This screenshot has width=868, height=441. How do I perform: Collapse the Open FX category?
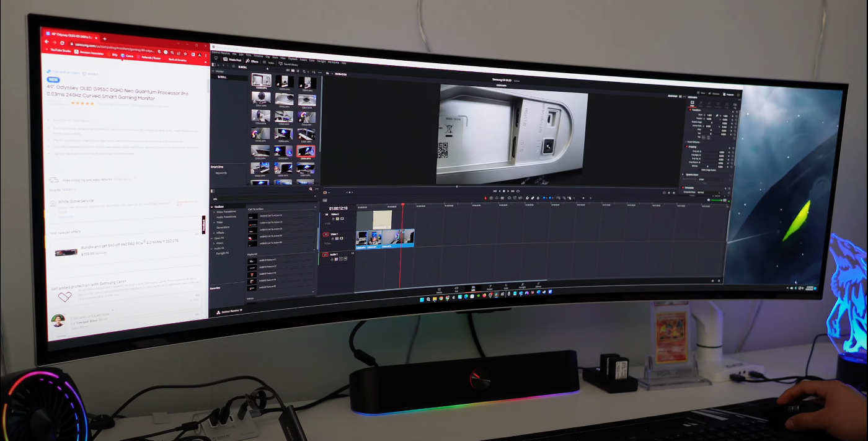213,238
